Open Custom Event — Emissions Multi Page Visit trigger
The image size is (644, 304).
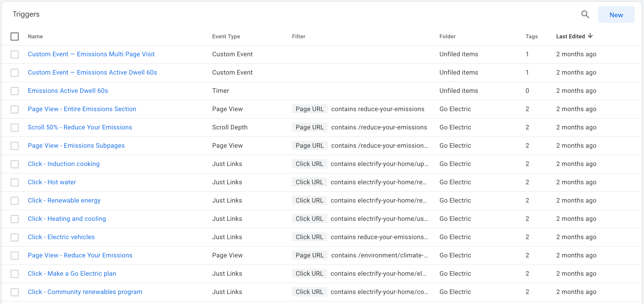tap(91, 54)
